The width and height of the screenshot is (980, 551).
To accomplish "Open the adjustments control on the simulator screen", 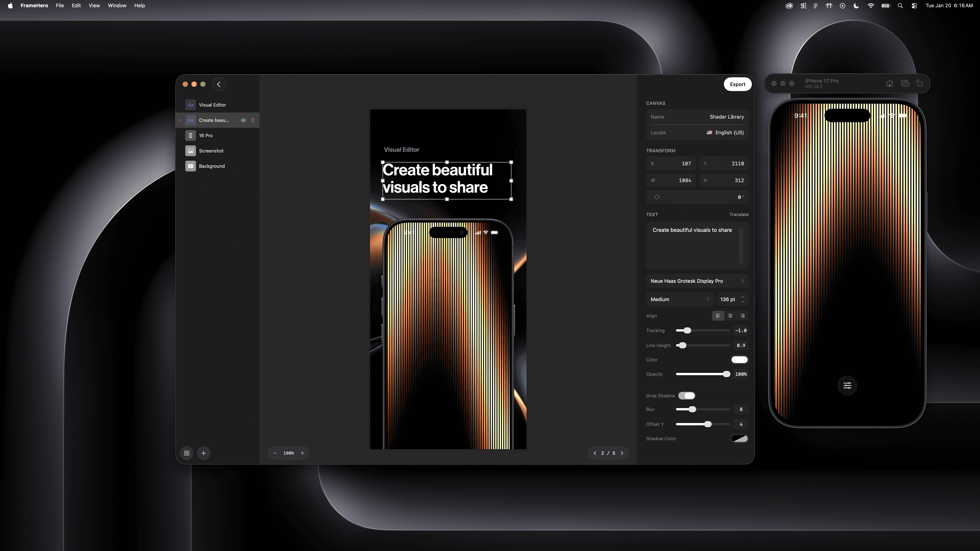I will [847, 385].
